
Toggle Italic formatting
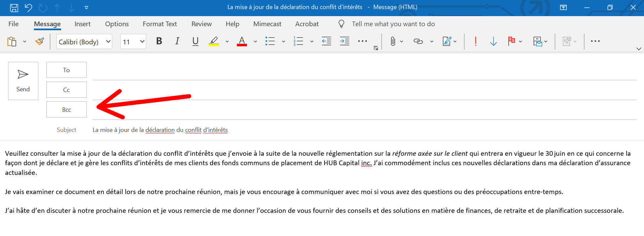click(177, 41)
